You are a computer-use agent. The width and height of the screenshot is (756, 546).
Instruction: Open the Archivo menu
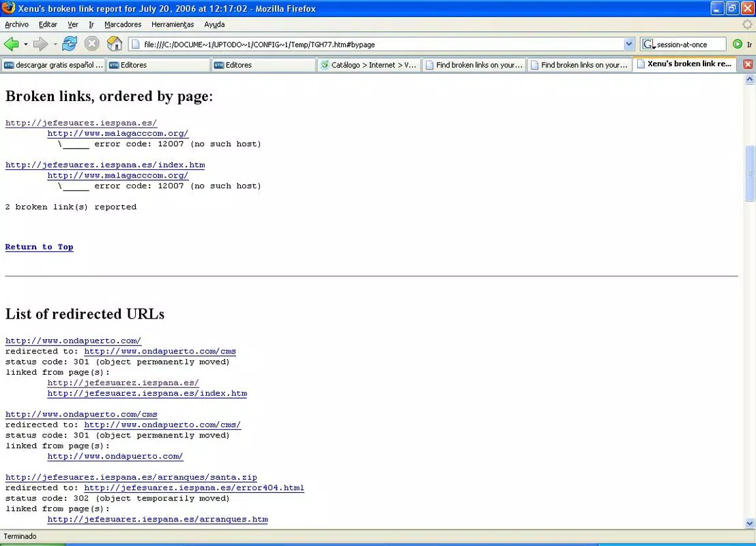click(16, 25)
